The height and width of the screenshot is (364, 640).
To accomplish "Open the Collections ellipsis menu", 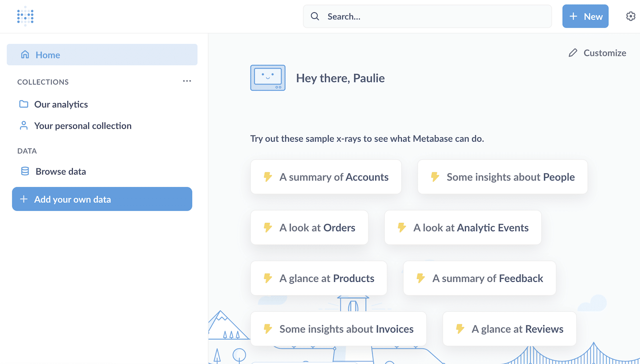I will [187, 81].
